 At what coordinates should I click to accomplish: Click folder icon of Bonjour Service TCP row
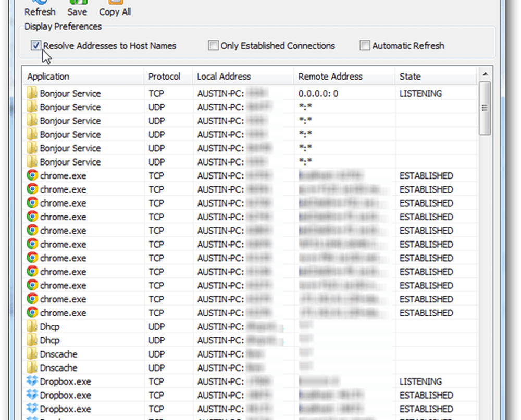tap(32, 93)
